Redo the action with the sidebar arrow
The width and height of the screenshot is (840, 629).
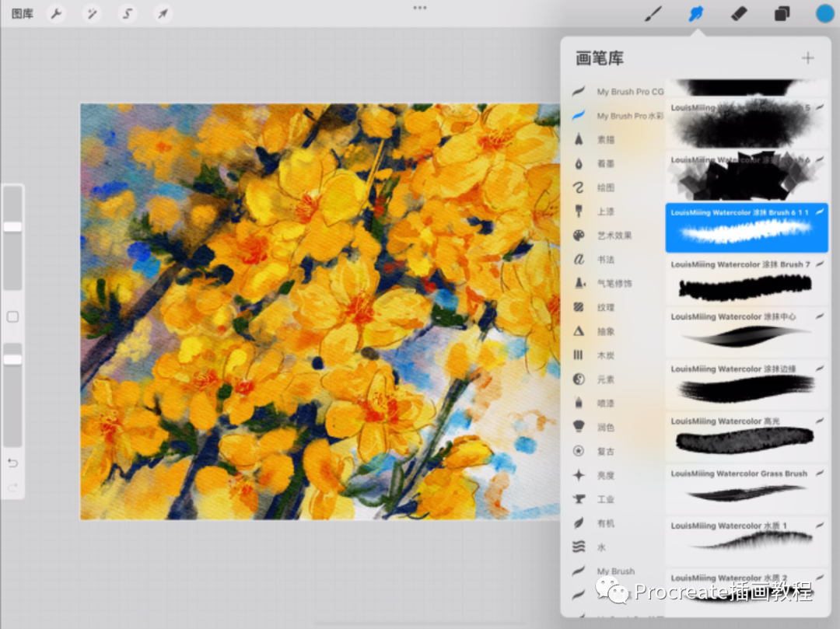pyautogui.click(x=13, y=487)
